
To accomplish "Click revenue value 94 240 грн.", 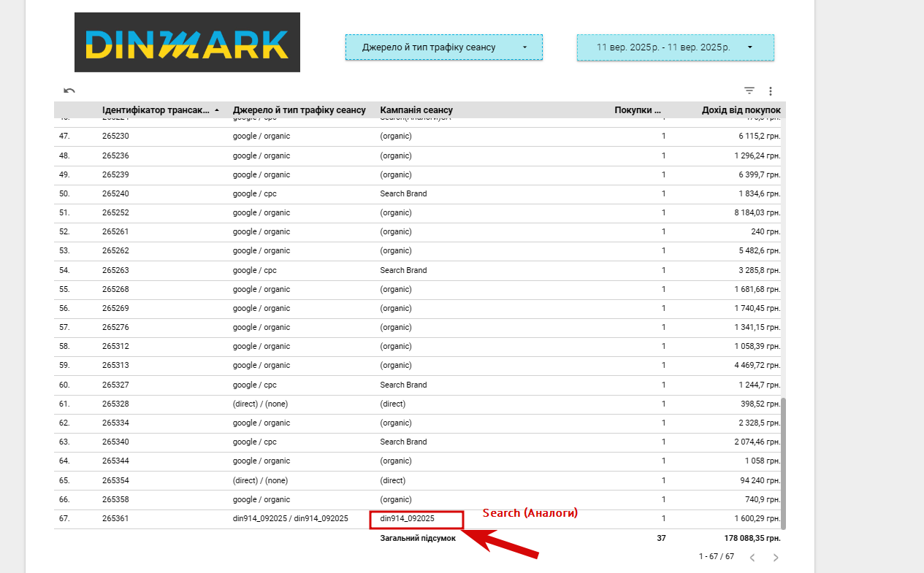I will coord(760,480).
